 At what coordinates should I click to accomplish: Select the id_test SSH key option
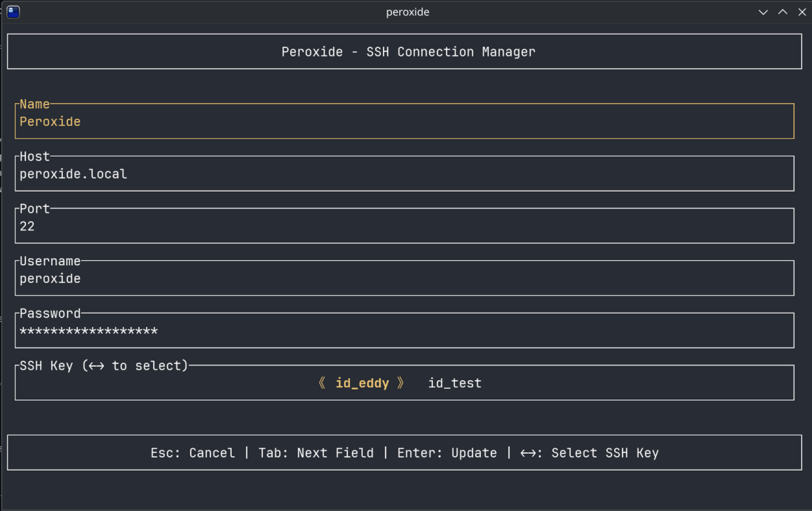(x=454, y=383)
